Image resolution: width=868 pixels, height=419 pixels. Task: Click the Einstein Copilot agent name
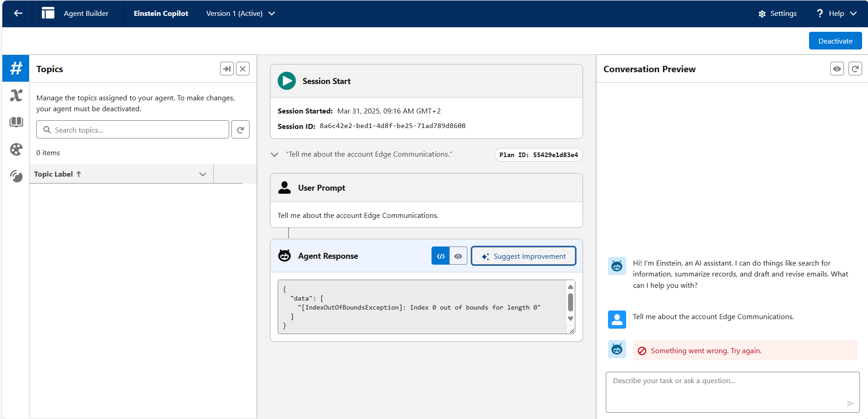(161, 14)
